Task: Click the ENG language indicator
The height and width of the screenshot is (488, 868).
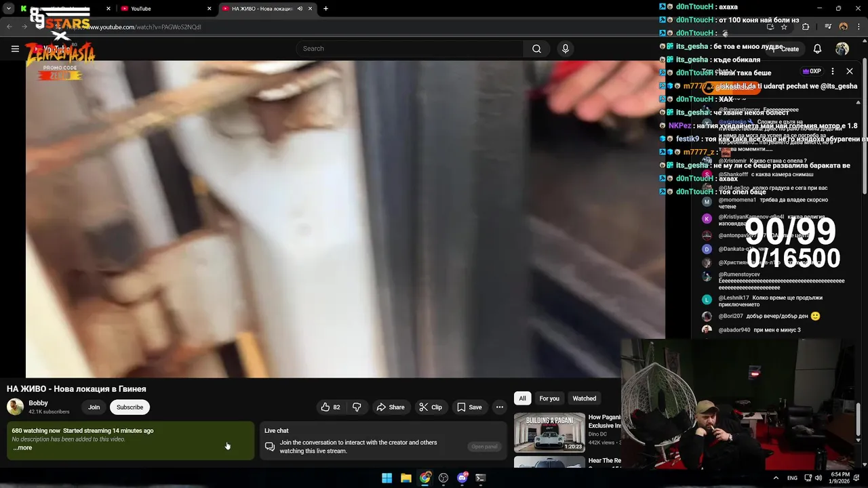Action: click(792, 478)
